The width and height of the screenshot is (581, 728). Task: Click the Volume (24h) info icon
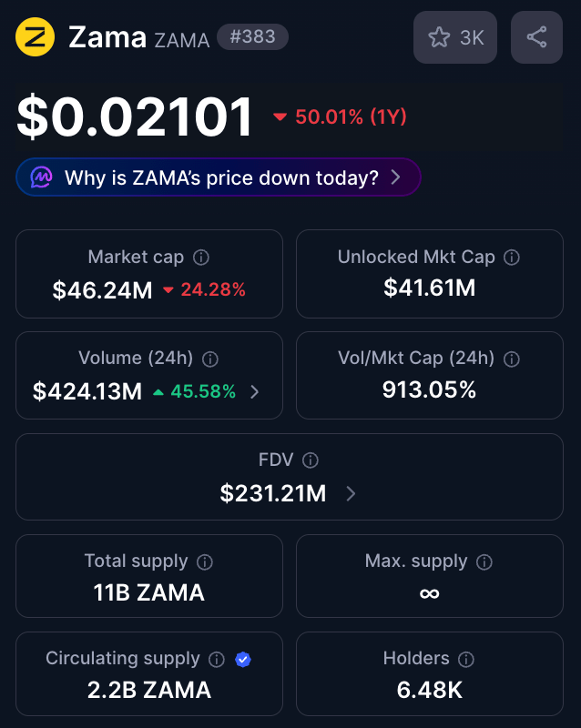click(210, 359)
